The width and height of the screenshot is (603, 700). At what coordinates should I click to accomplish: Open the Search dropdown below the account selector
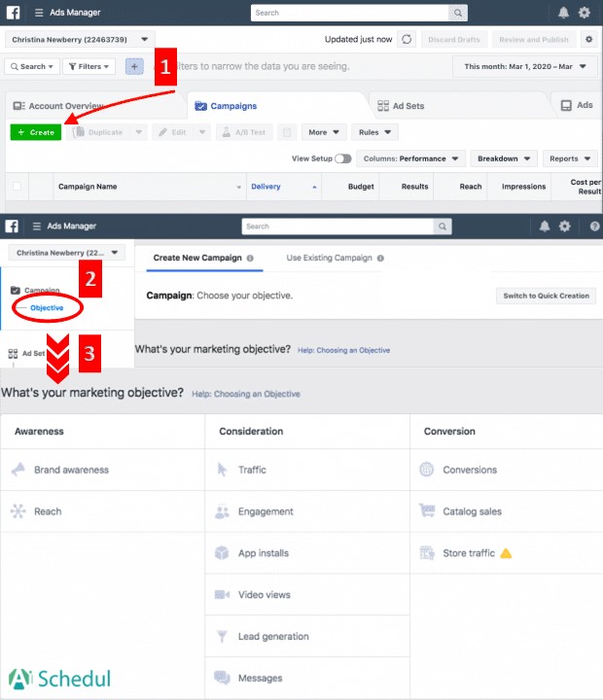click(32, 66)
